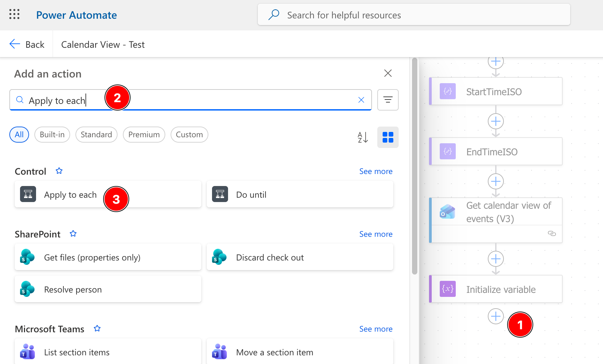The image size is (603, 364).
Task: Click SharePoint icon on Get files action
Action: click(27, 257)
